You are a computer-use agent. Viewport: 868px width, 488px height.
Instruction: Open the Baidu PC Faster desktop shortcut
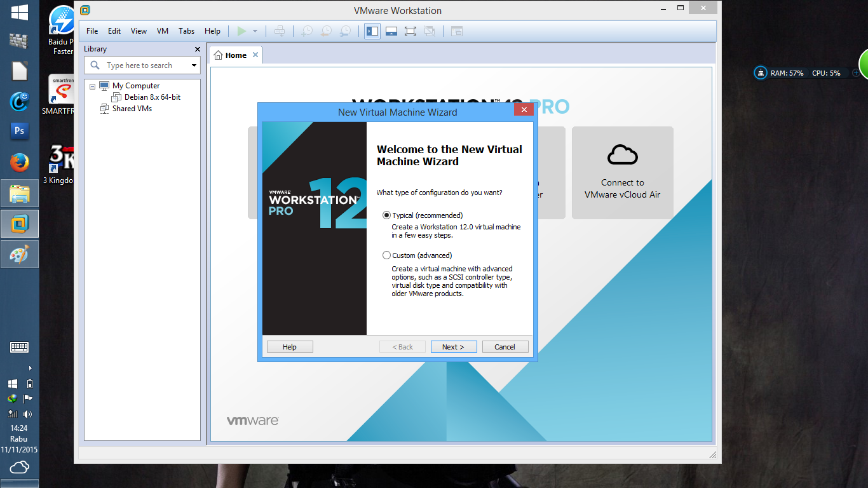(62, 29)
